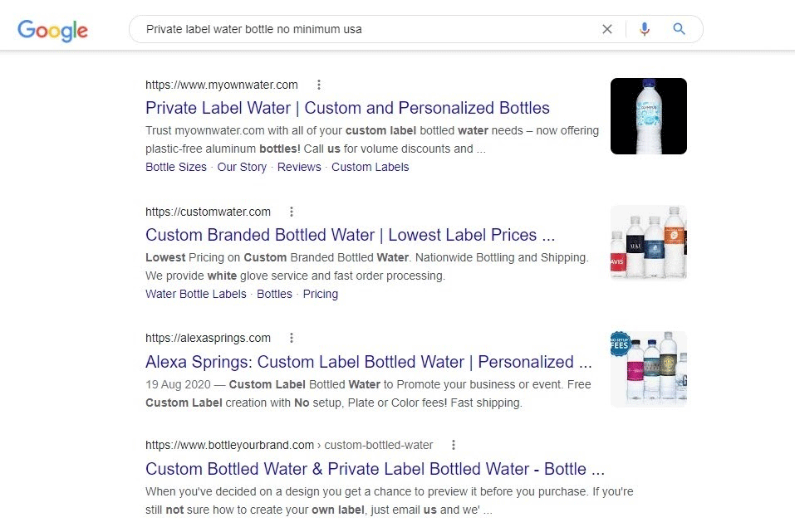Go to the Pricing sitelink
The height and width of the screenshot is (532, 795).
click(x=320, y=294)
